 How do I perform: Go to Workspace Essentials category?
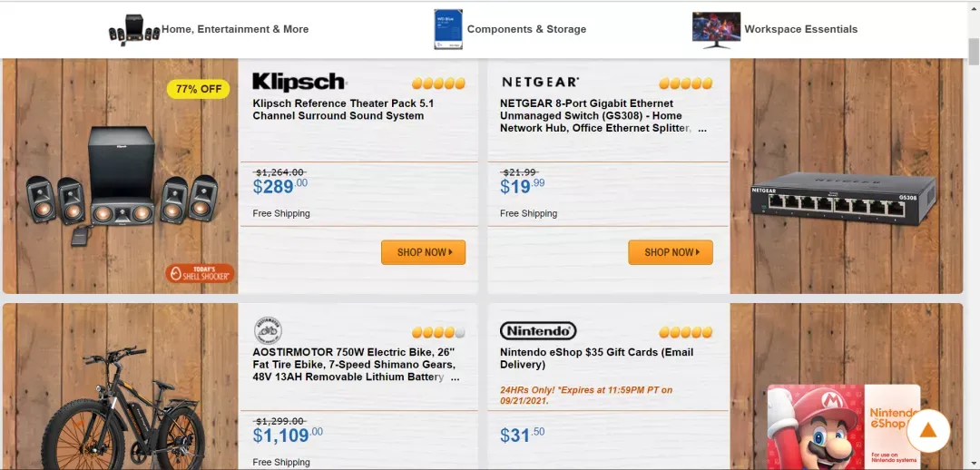(x=800, y=29)
